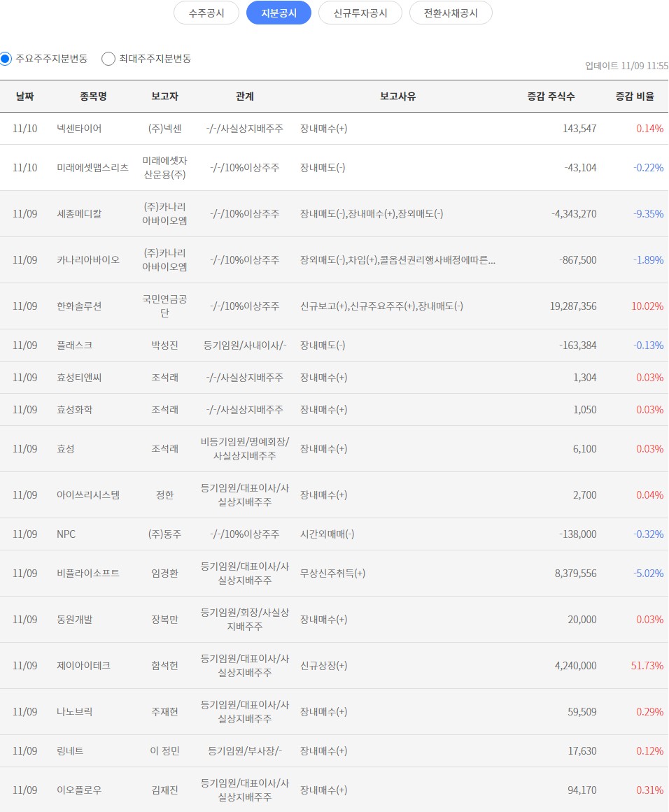The image size is (669, 812).
Task: Click reporter 장복만 in 동원개발 row
Action: (x=164, y=620)
